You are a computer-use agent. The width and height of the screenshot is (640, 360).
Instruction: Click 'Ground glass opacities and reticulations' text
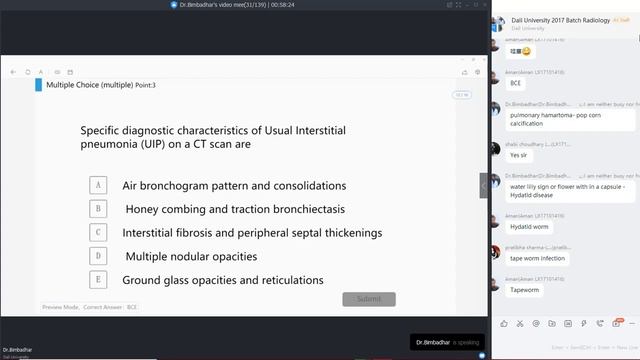click(223, 280)
